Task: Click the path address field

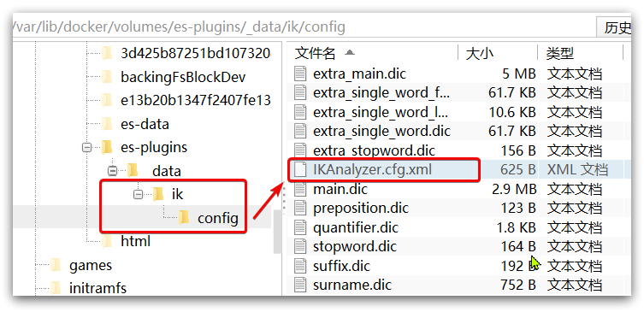Action: pyautogui.click(x=304, y=27)
